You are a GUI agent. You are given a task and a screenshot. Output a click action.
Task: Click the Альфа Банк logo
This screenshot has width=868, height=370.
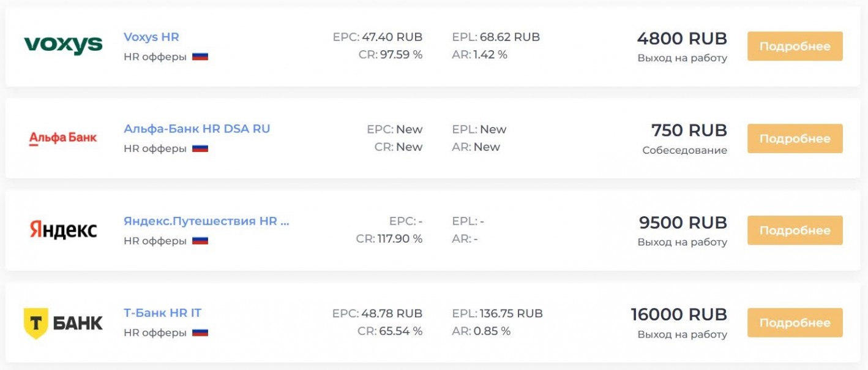point(63,138)
